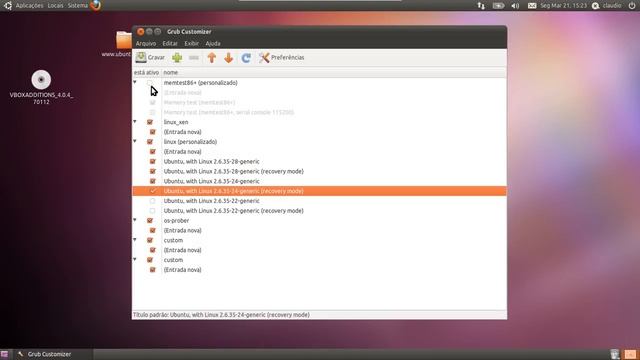Uncheck Ubuntu 2.6.35-28-generic (recovery mode) checkbox

tap(153, 171)
